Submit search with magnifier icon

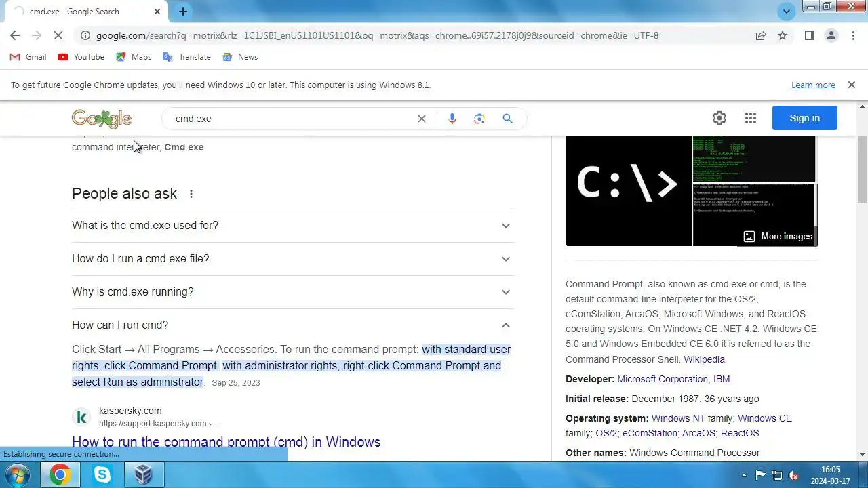pos(507,119)
